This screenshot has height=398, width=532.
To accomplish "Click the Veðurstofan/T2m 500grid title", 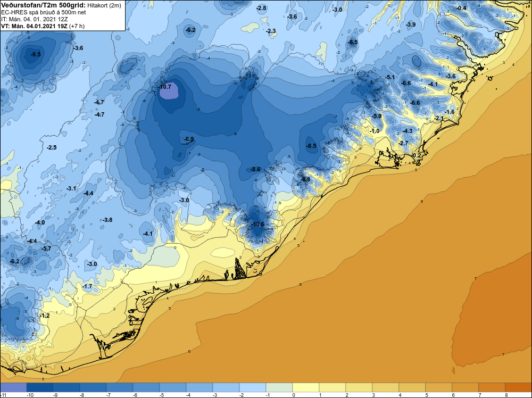I will click(43, 5).
